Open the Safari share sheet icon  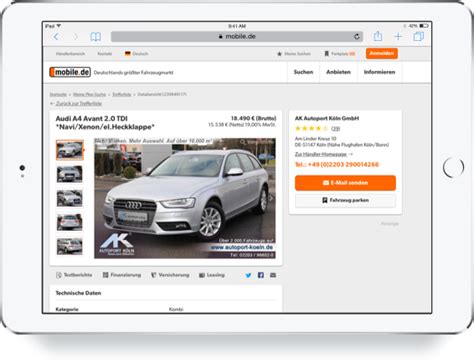378,36
